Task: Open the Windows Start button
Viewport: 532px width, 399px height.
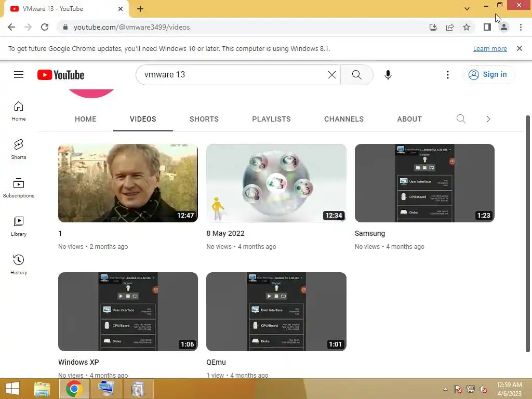Action: (x=12, y=389)
